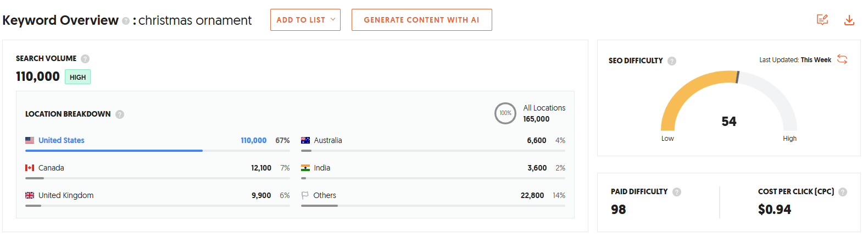Image resolution: width=868 pixels, height=236 pixels.
Task: Open the notes edit icon
Action: click(x=822, y=20)
